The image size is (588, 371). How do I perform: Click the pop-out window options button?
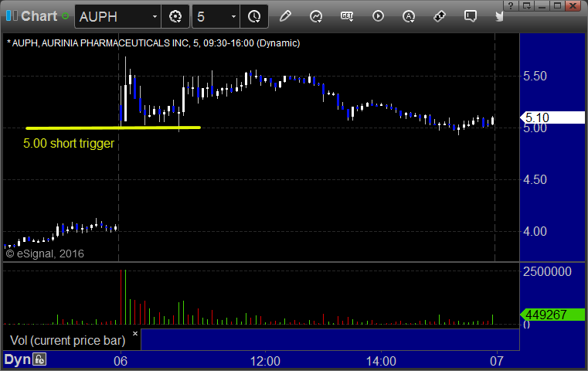click(526, 5)
